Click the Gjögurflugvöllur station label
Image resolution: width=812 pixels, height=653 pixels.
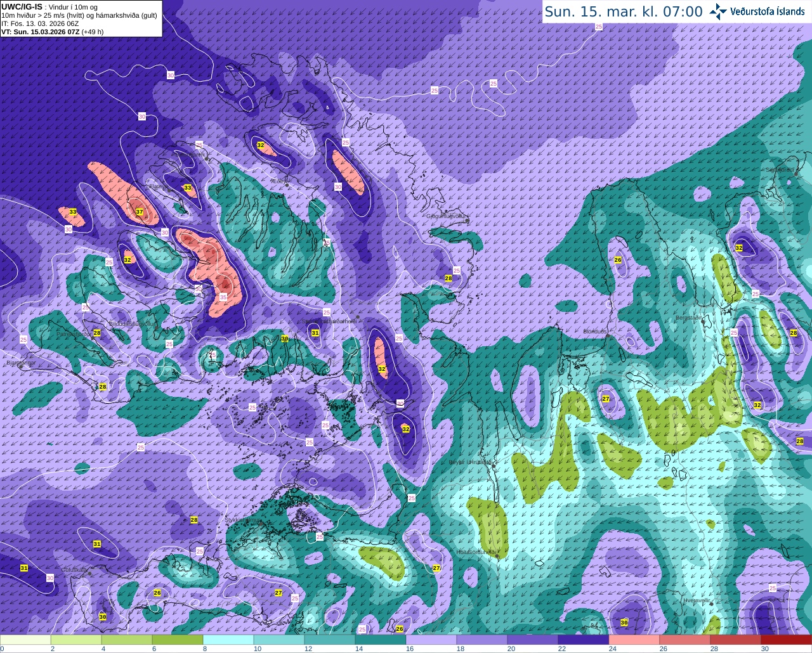coord(447,216)
